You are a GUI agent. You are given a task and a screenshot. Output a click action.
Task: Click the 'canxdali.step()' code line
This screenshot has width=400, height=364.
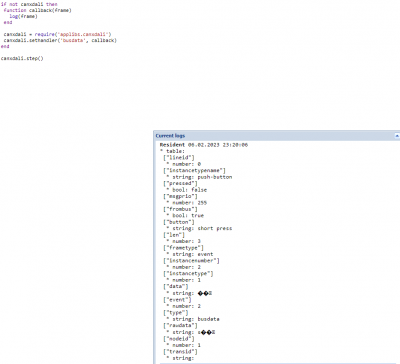point(22,58)
